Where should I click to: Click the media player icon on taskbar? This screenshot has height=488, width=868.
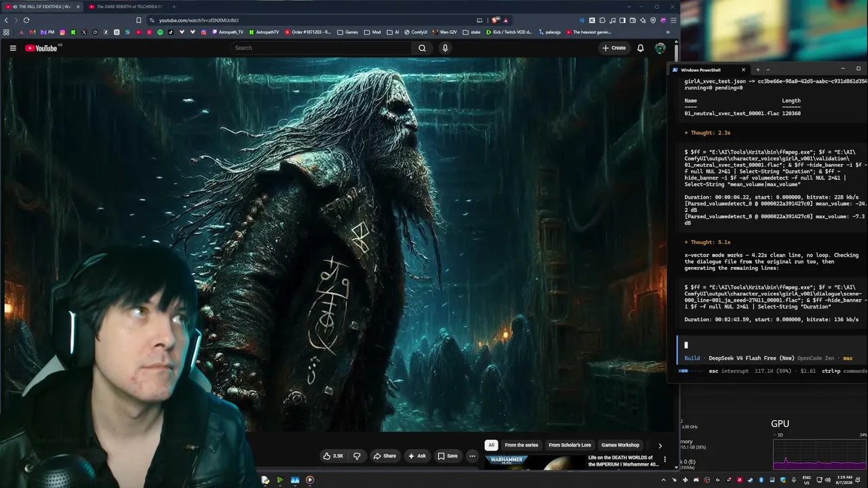[310, 480]
